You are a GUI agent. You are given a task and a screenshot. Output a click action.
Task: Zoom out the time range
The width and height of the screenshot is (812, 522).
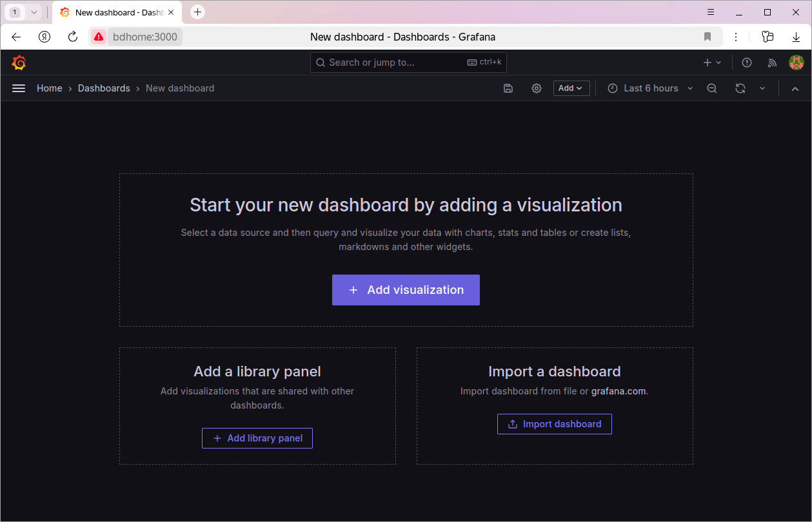click(x=712, y=88)
